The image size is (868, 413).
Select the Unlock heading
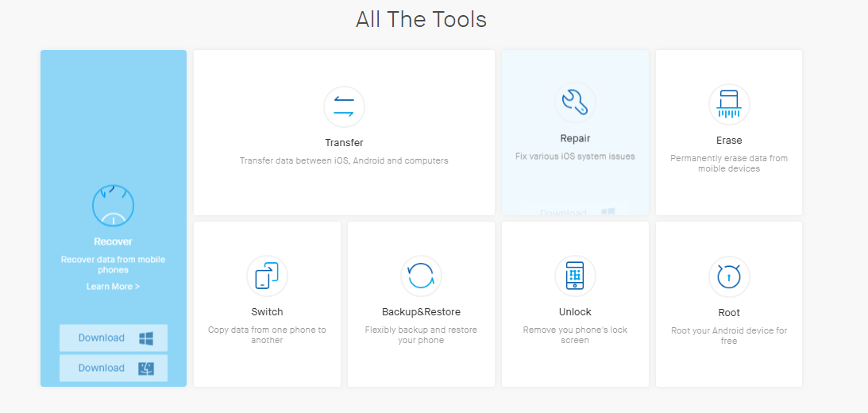coord(575,311)
